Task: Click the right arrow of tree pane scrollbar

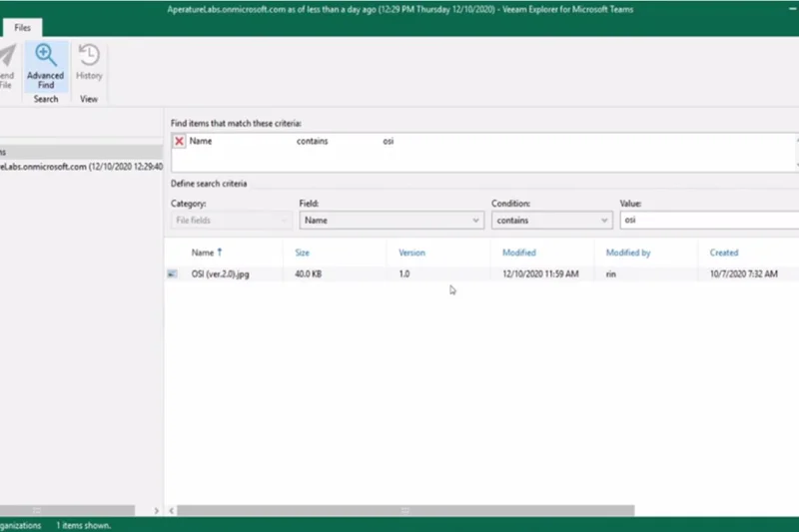Action: [157, 511]
